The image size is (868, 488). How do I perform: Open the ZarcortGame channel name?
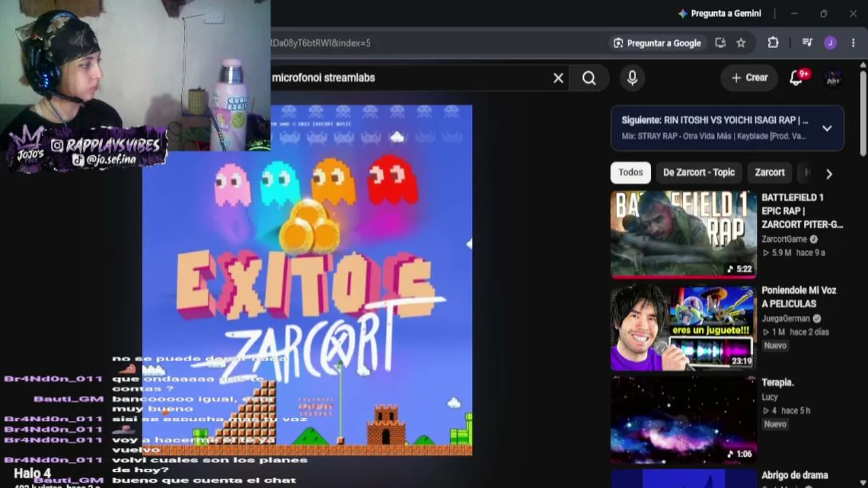[x=784, y=239]
